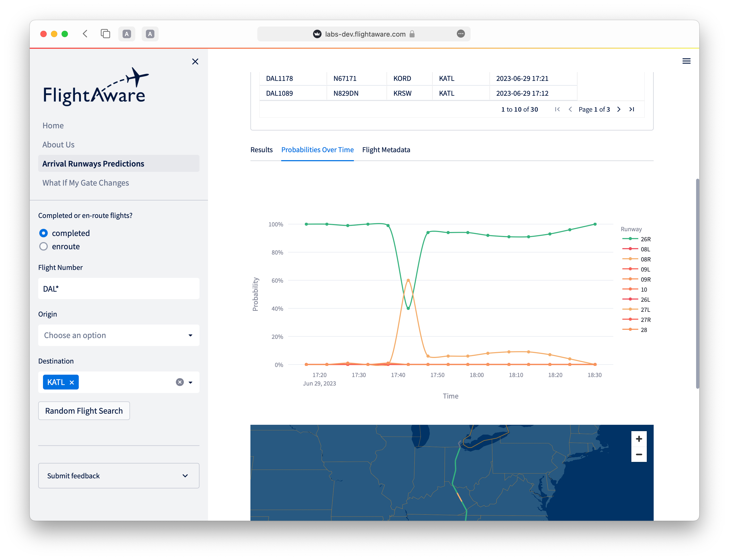Switch to the Results tab
The height and width of the screenshot is (560, 729).
tap(262, 150)
